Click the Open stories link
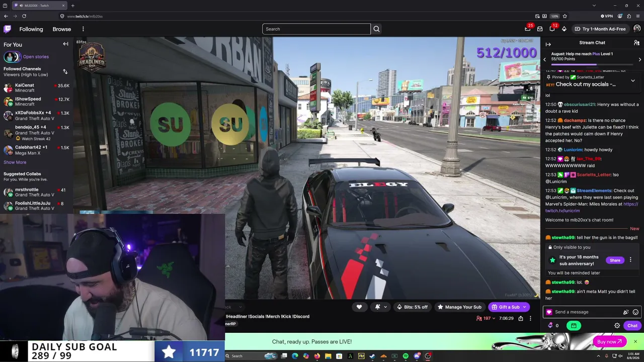The width and height of the screenshot is (644, 362). (x=36, y=57)
